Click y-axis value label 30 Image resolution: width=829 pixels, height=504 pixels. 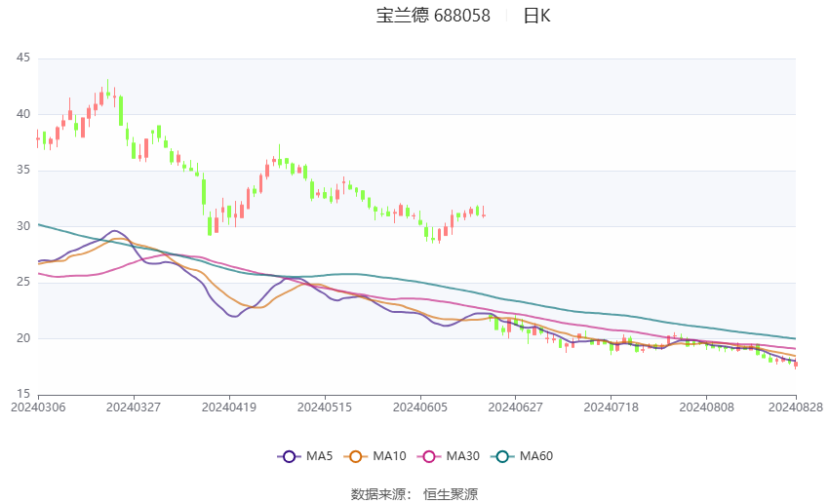23,225
